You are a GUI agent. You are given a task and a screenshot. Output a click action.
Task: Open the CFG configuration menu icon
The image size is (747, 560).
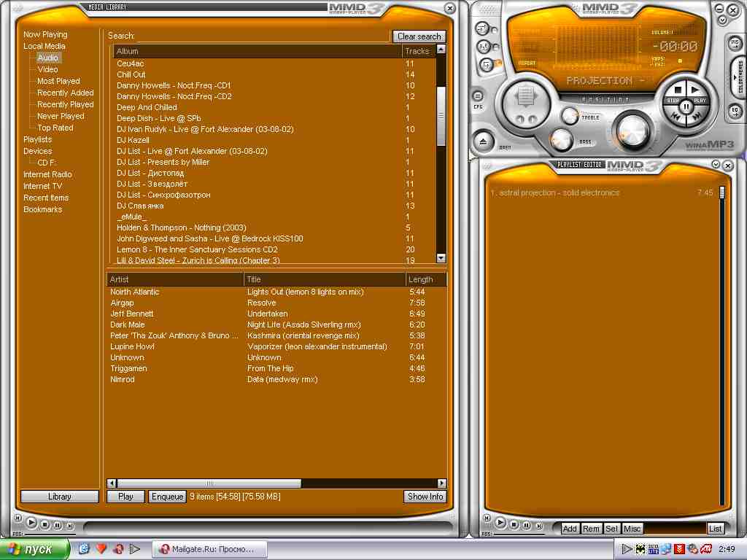pyautogui.click(x=479, y=96)
